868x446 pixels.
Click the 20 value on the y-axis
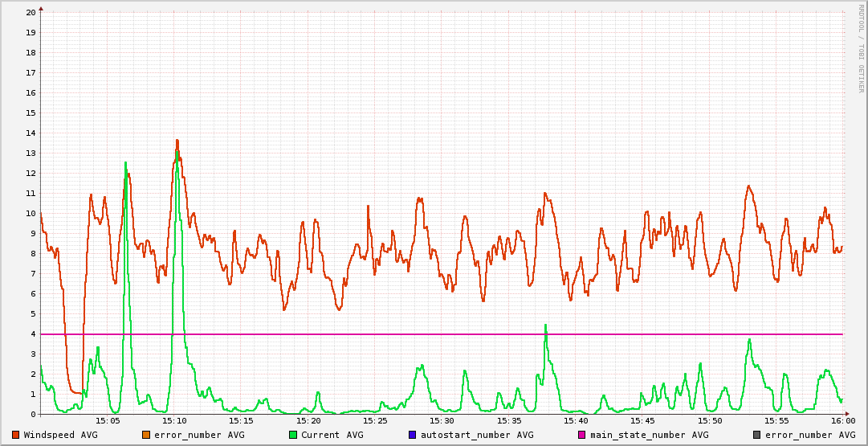[x=31, y=13]
